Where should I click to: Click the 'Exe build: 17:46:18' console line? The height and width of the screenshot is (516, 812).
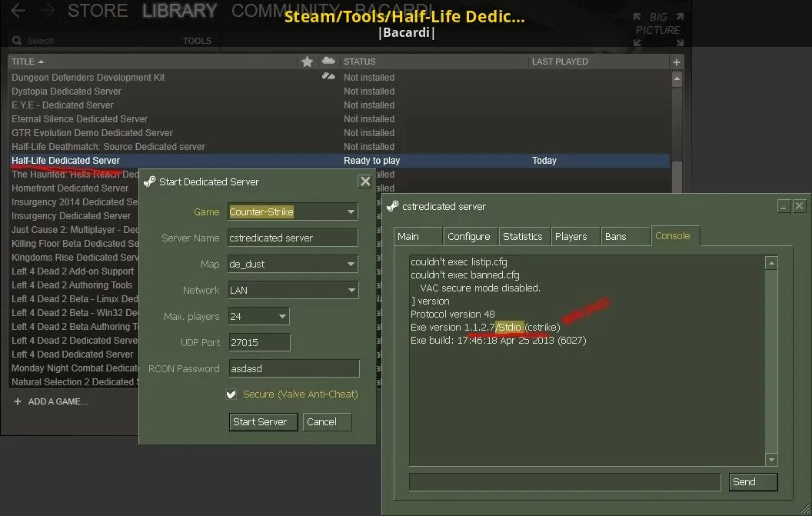[x=498, y=341]
